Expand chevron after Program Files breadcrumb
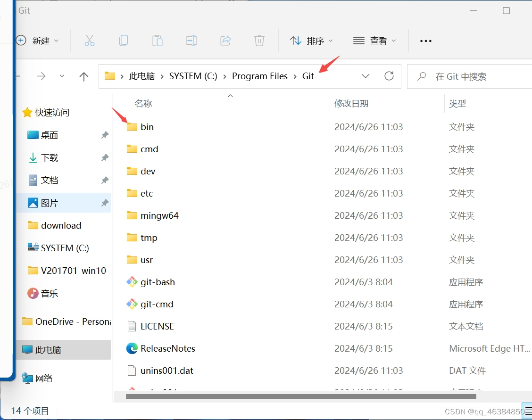 point(295,76)
